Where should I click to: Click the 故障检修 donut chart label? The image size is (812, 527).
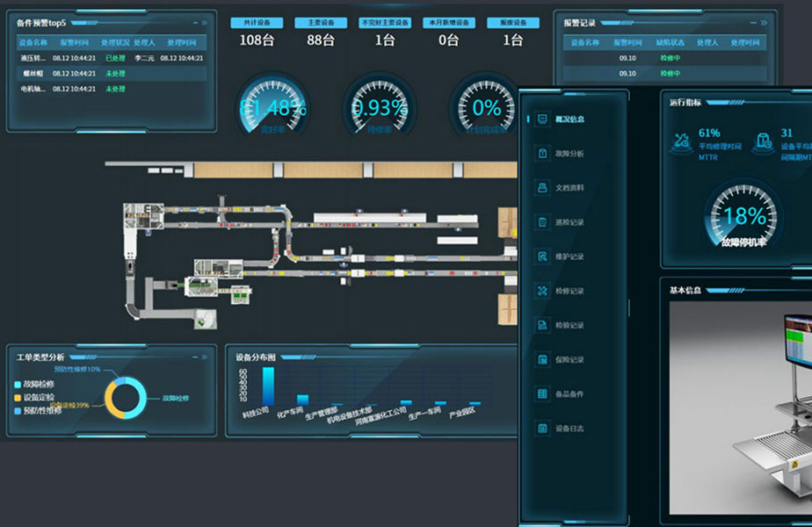[x=176, y=398]
